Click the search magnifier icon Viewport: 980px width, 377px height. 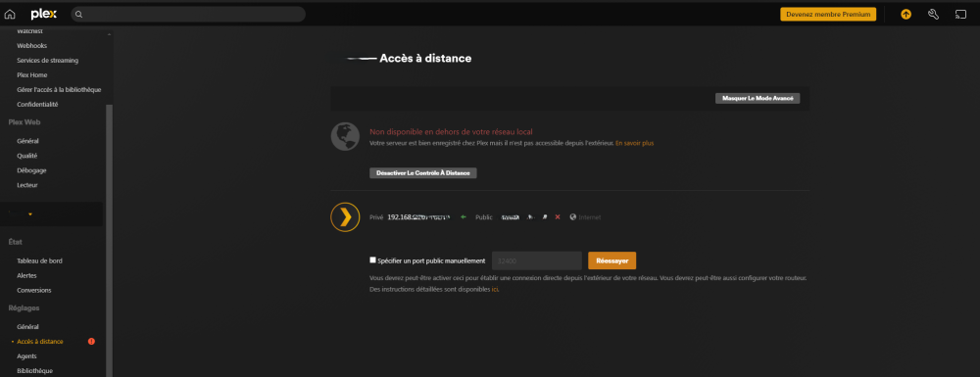[78, 15]
